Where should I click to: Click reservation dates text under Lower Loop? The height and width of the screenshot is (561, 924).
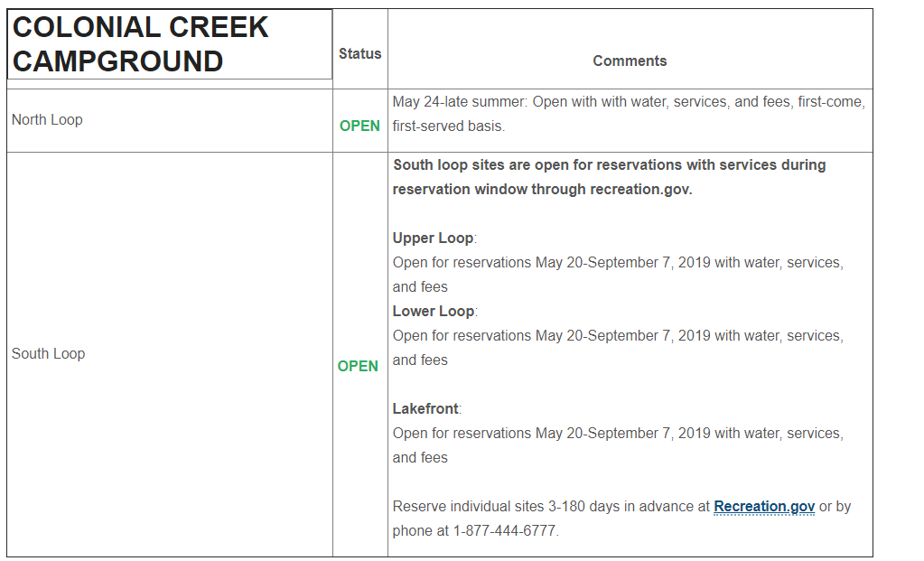click(618, 336)
